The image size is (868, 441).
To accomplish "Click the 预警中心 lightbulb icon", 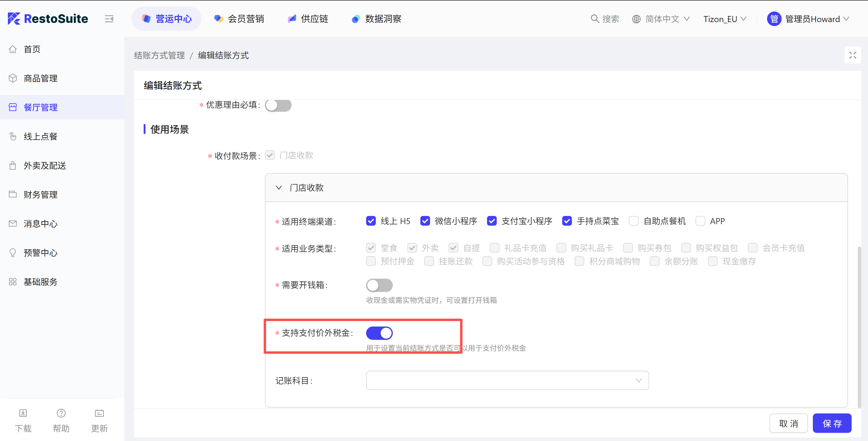I will coord(13,253).
